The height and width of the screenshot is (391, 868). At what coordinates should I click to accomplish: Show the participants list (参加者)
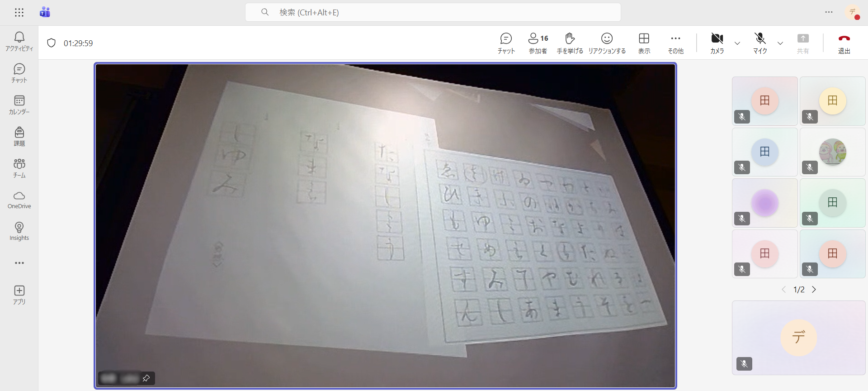click(538, 43)
